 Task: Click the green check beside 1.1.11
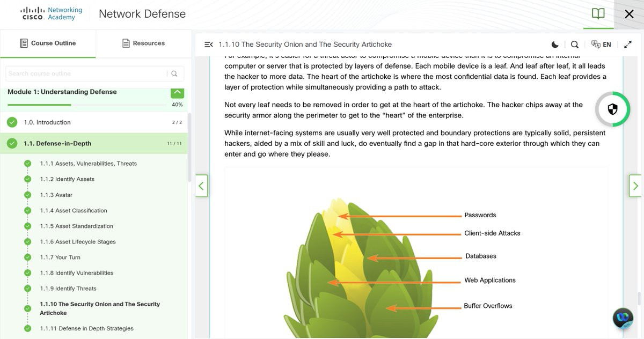click(x=28, y=328)
